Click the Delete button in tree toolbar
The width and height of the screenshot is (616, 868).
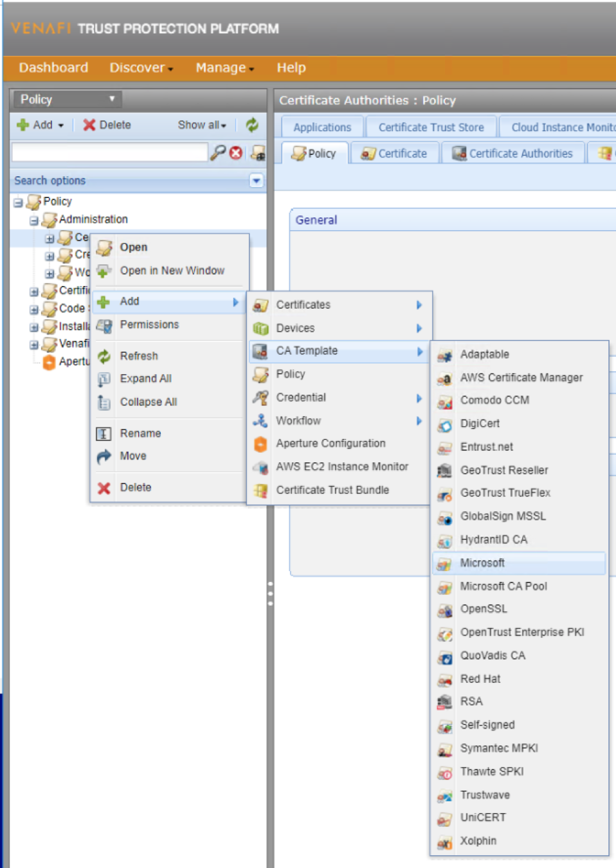pyautogui.click(x=107, y=125)
